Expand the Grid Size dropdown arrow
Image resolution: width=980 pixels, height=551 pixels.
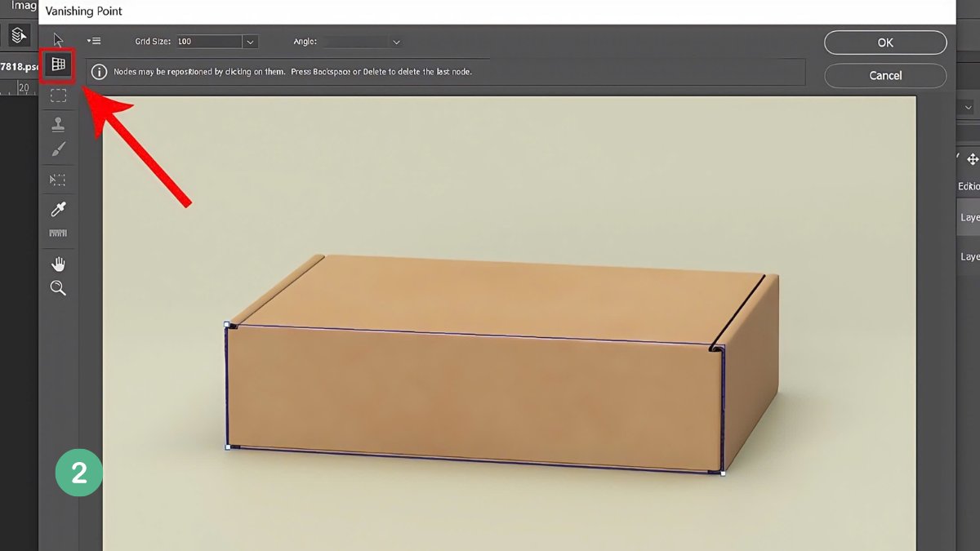pos(249,42)
